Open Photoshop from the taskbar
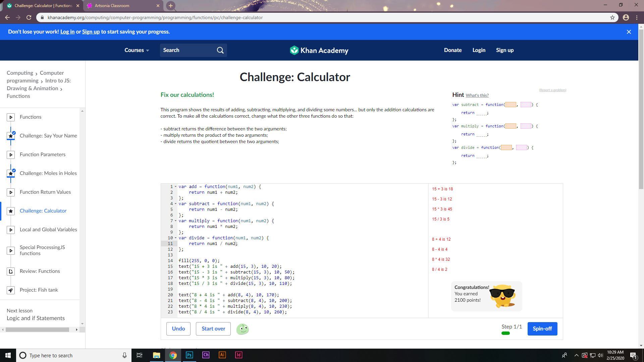 [189, 355]
